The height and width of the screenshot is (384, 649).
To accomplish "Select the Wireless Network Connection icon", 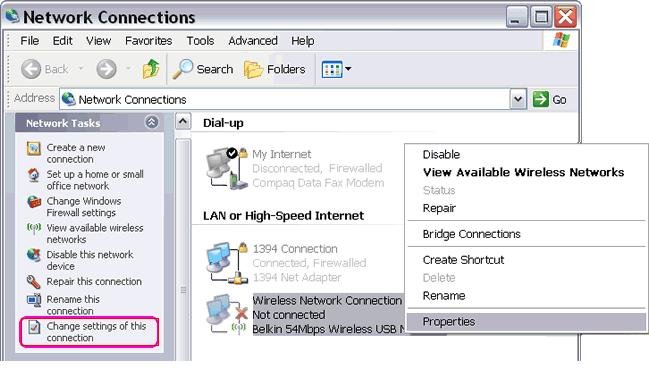I will (x=227, y=314).
